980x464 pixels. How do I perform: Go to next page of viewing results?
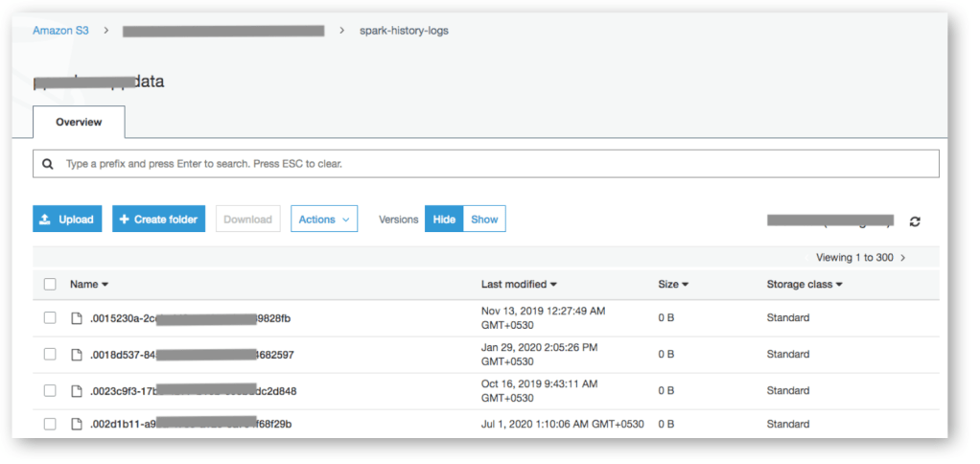(903, 258)
